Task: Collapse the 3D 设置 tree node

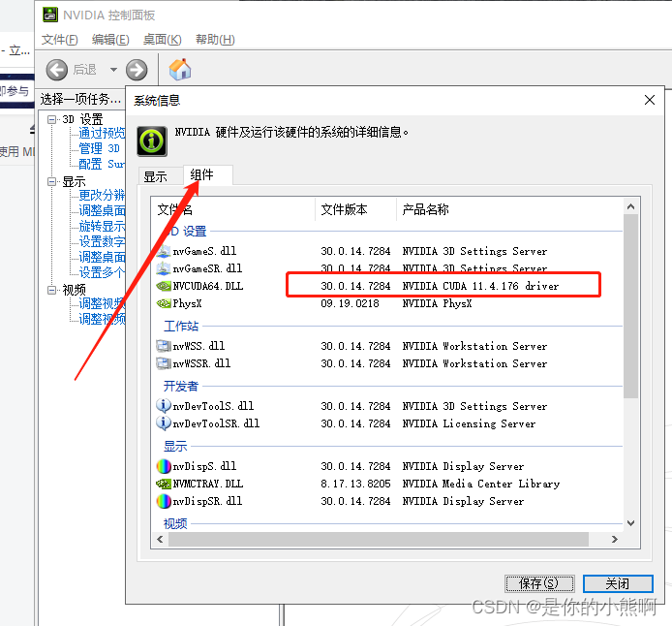Action: point(52,119)
